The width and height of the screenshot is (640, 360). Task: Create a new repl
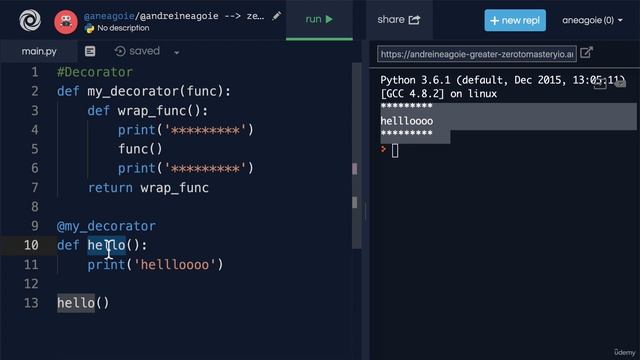(515, 20)
